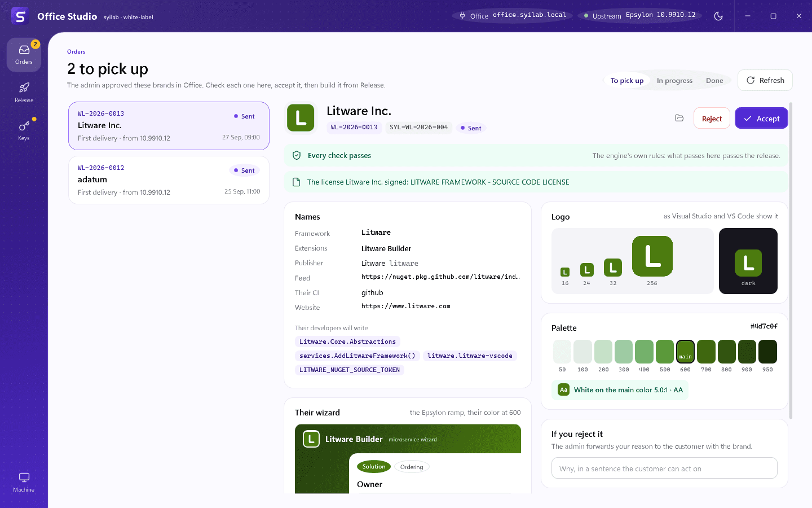Screen dimensions: 812x508
Task: Pick the palette 800 swatch
Action: (x=726, y=352)
